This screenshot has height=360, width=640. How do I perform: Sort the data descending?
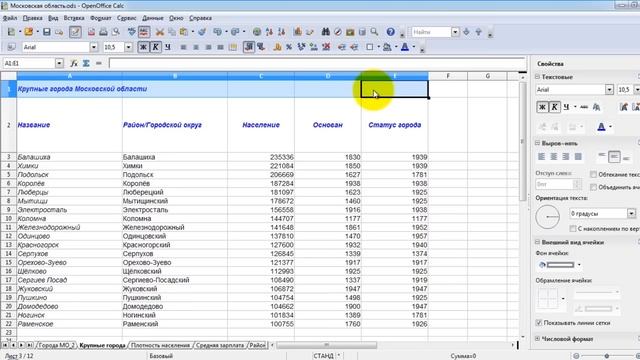281,32
